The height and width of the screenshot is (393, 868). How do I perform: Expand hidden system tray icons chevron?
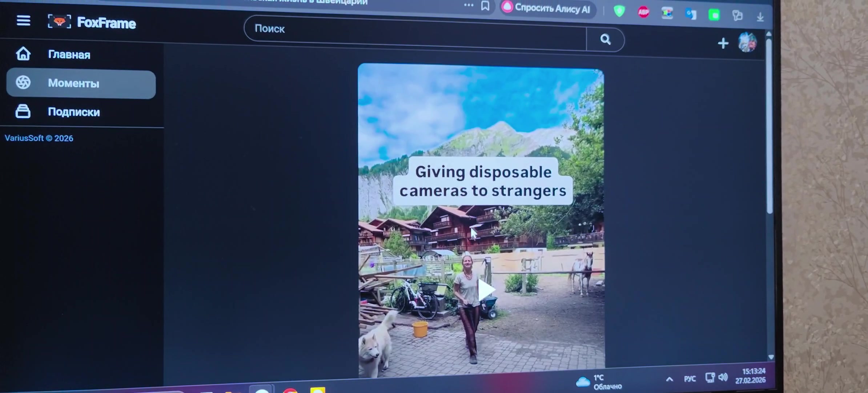tap(669, 379)
